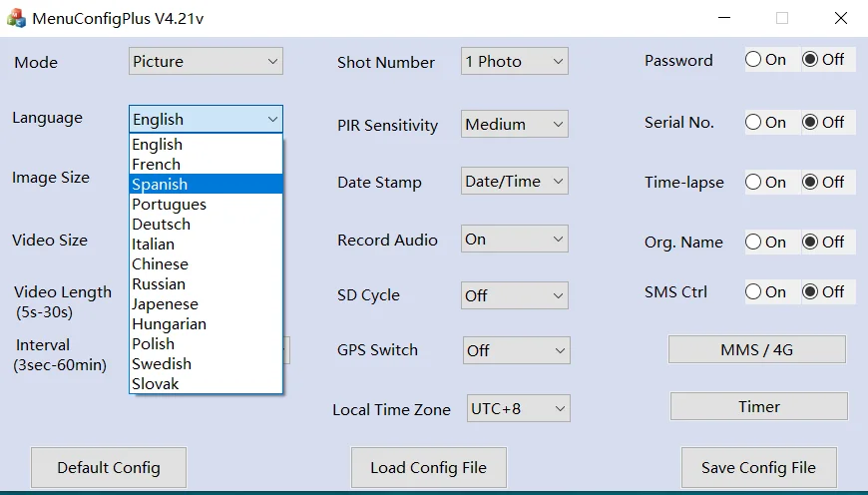Enable Time-lapse On radio button
The width and height of the screenshot is (868, 495).
point(755,183)
